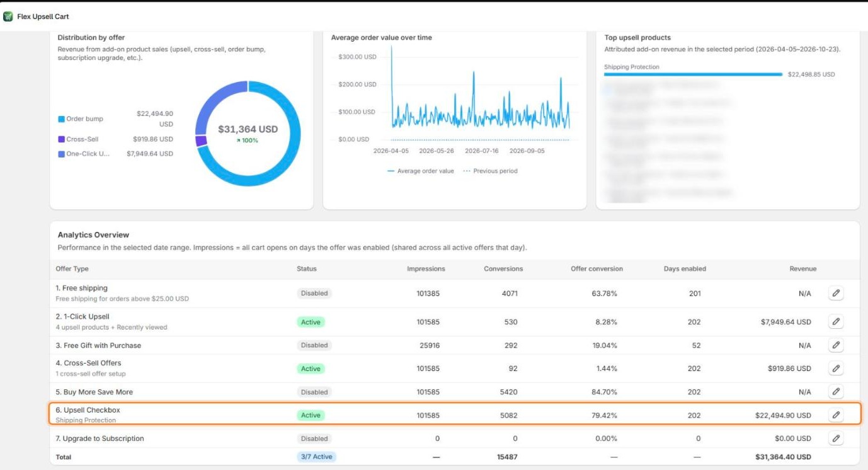Screen dimensions: 868x470
Task: Click the $31,364.40 USD total revenue
Action: [783, 457]
